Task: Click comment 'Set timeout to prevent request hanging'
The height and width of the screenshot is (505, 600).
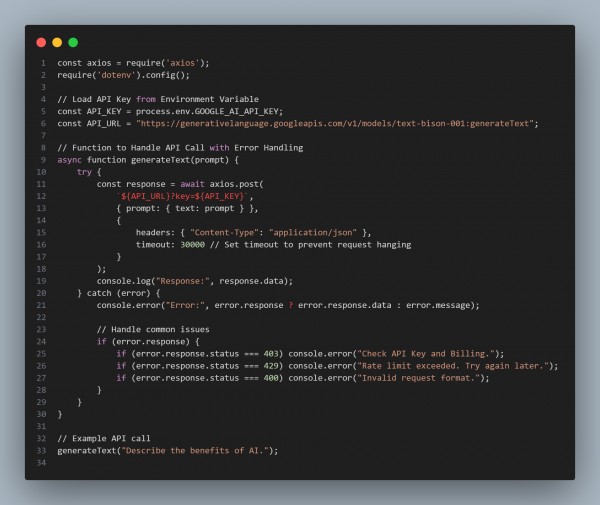Action: pyautogui.click(x=310, y=245)
